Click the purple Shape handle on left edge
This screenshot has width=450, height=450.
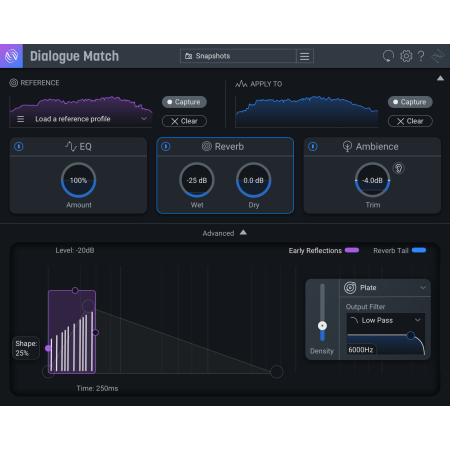(48, 348)
